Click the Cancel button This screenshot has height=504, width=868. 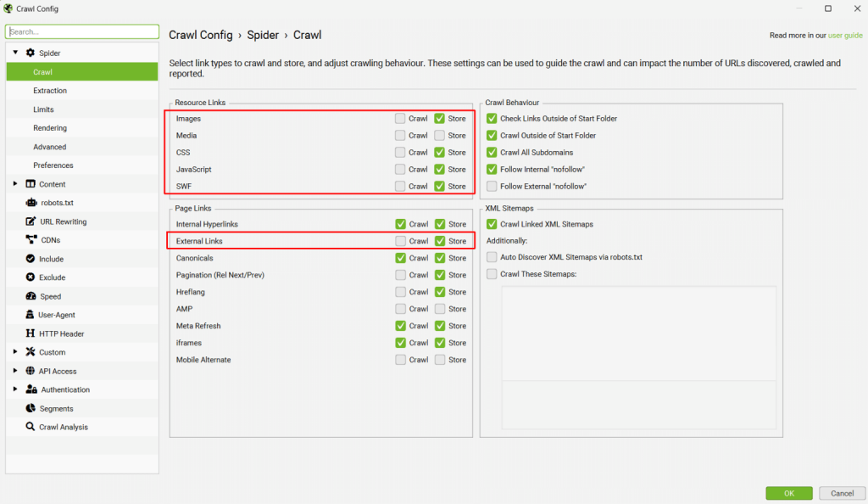pyautogui.click(x=842, y=493)
